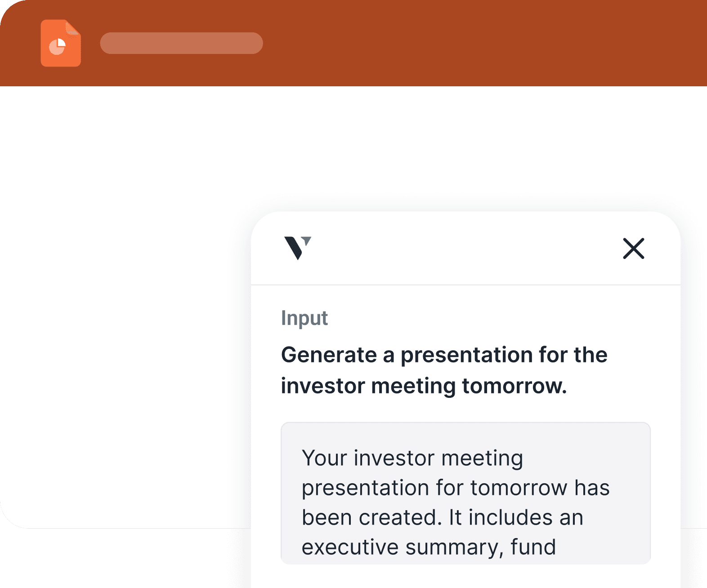Image resolution: width=707 pixels, height=588 pixels.
Task: Close the assistant panel with X
Action: coord(633,249)
